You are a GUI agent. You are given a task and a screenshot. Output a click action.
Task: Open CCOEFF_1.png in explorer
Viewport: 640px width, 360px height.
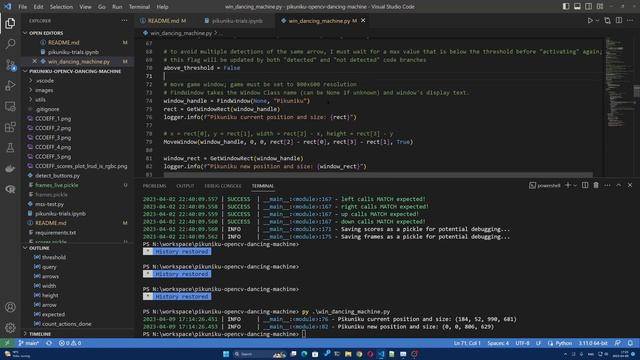(53, 118)
